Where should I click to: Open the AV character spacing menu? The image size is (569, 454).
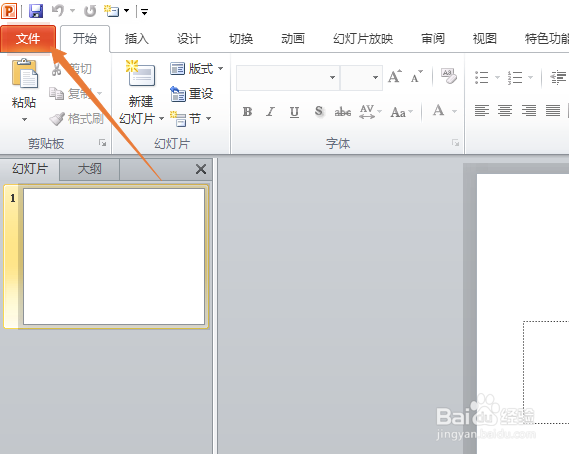click(x=370, y=112)
